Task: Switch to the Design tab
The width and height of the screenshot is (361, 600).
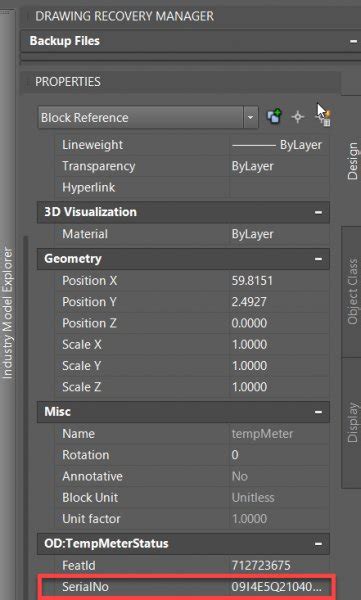Action: point(352,161)
